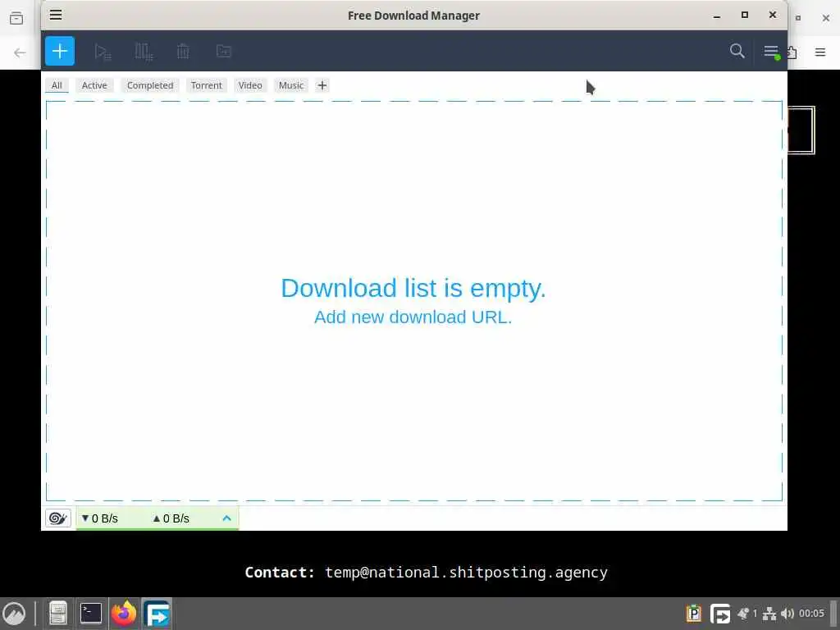This screenshot has height=630, width=840.
Task: Switch to the Active tab
Action: point(94,85)
